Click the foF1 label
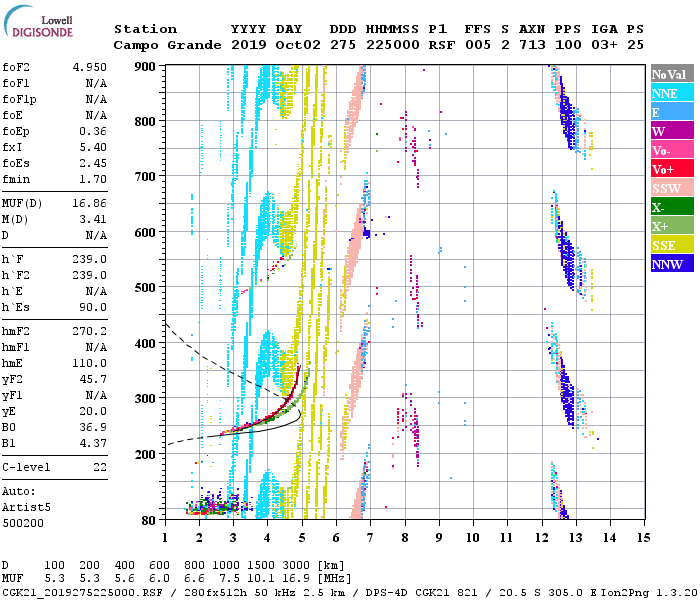The height and width of the screenshot is (600, 700). pos(16,83)
